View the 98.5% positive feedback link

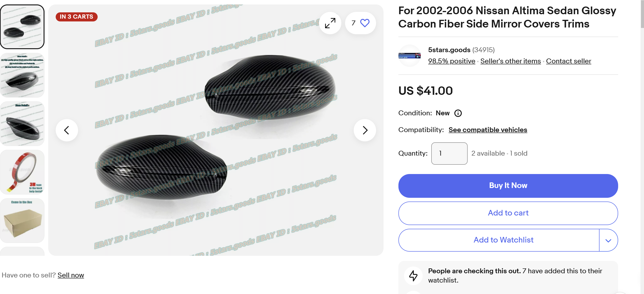(x=452, y=61)
